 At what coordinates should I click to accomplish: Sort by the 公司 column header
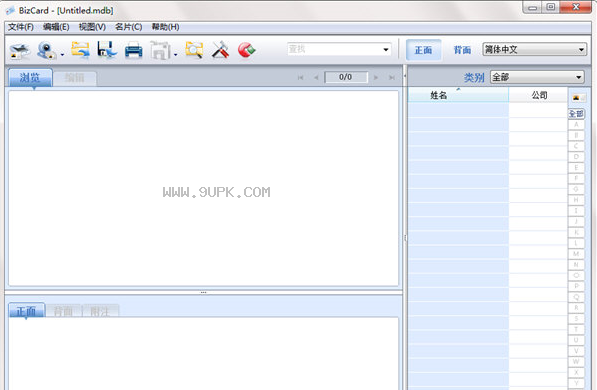(x=538, y=95)
